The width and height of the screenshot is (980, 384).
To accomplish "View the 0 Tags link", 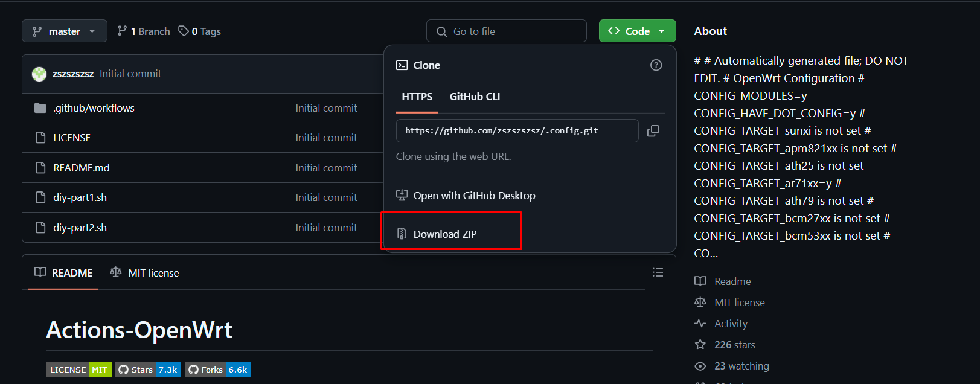I will tap(200, 31).
